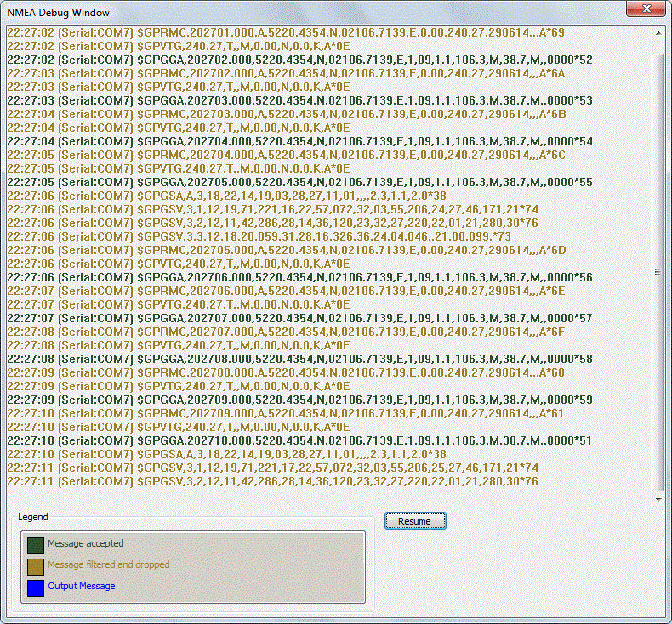This screenshot has width=672, height=624.
Task: Click the $GPRMC line ending A*6A
Action: click(287, 73)
